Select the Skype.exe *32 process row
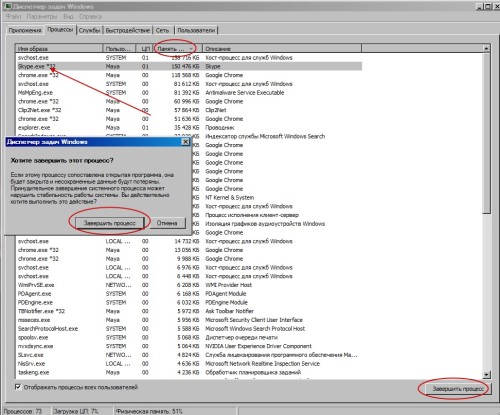The height and width of the screenshot is (415, 500). (189, 66)
